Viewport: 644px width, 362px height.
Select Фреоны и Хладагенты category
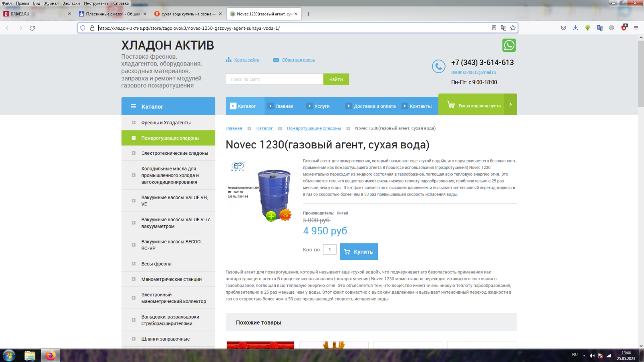[x=168, y=123]
